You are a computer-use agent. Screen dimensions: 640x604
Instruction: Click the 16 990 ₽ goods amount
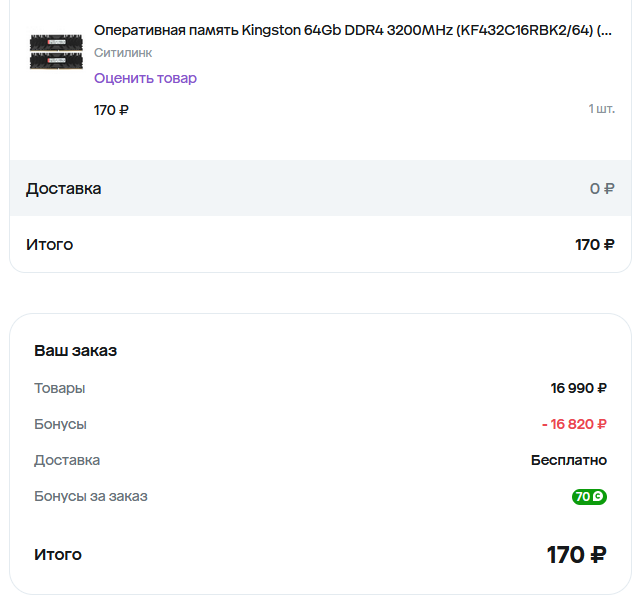click(578, 388)
